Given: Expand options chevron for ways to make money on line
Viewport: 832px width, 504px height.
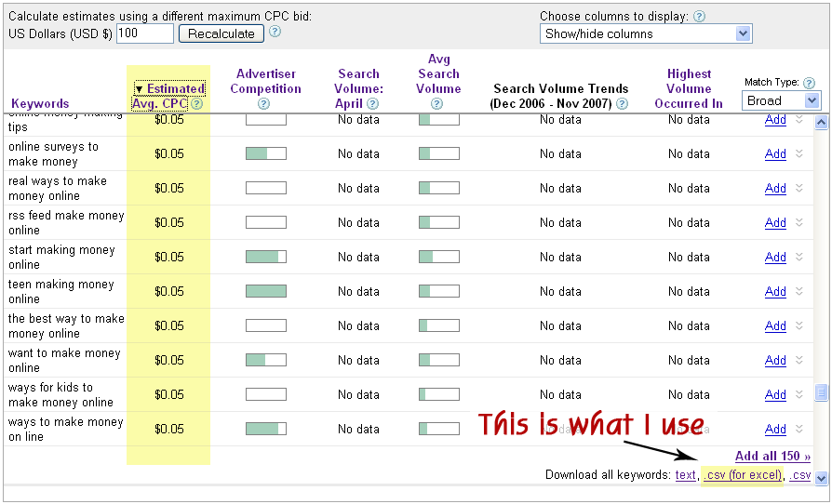Looking at the screenshot, I should [x=799, y=430].
